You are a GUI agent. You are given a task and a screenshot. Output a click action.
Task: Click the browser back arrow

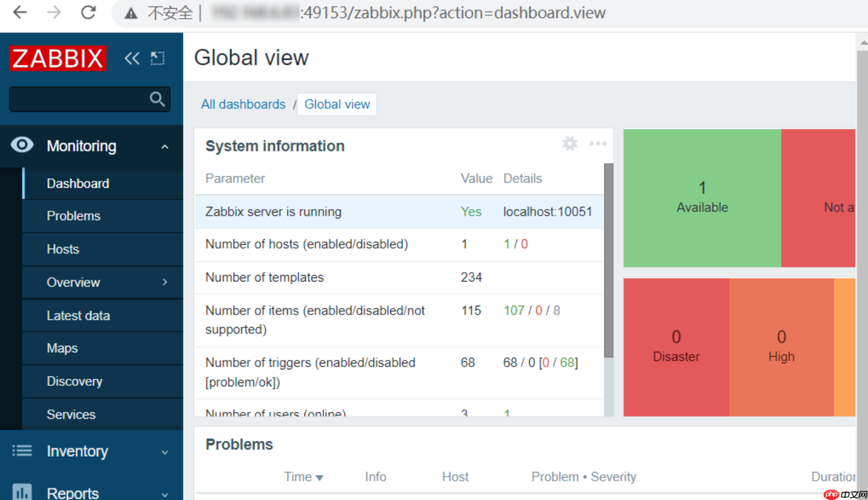coord(20,13)
